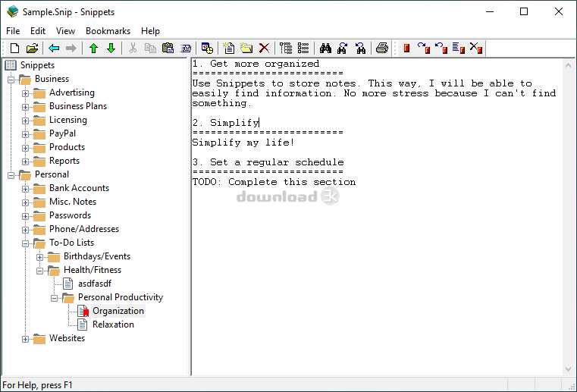This screenshot has width=577, height=392.
Task: Collapse the Business folder node
Action: 11,80
